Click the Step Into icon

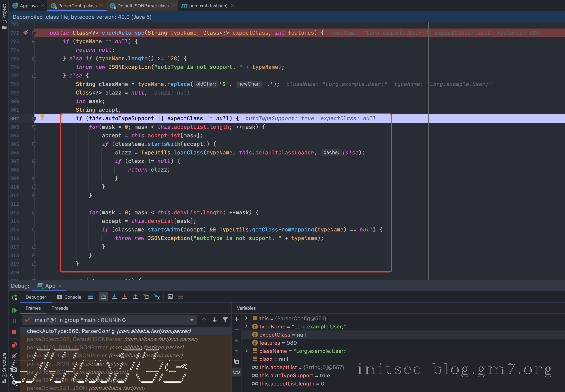[x=114, y=297]
